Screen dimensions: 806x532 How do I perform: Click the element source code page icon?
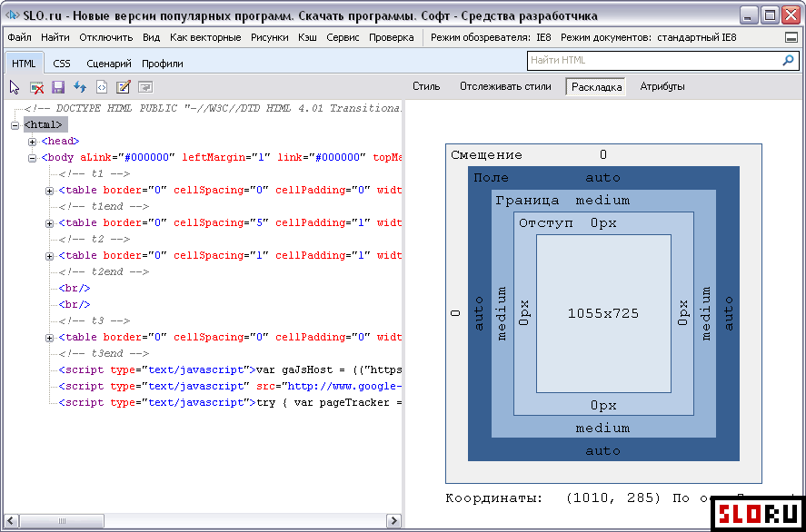(102, 87)
